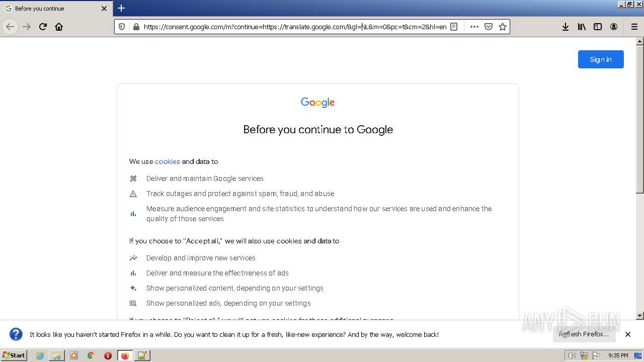This screenshot has height=362, width=644.
Task: Click the scrollbar up arrow
Action: click(x=640, y=41)
